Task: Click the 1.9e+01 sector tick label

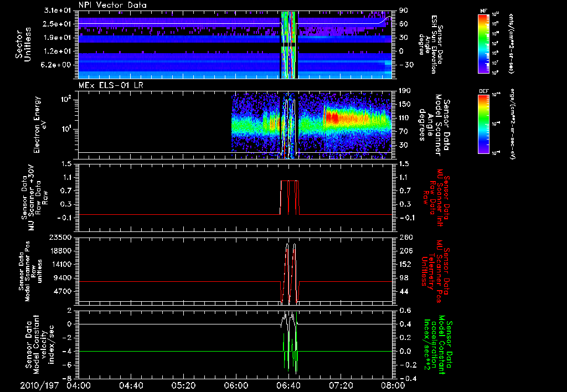Action: pyautogui.click(x=57, y=38)
